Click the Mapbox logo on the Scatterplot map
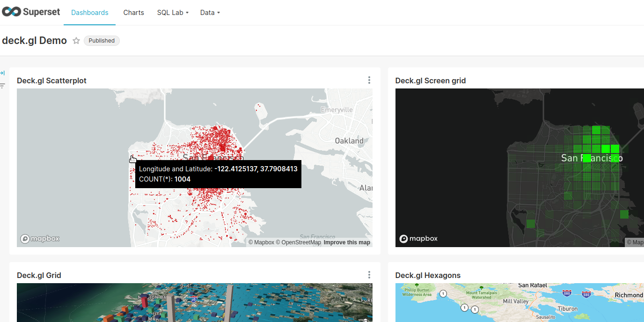 pos(40,239)
